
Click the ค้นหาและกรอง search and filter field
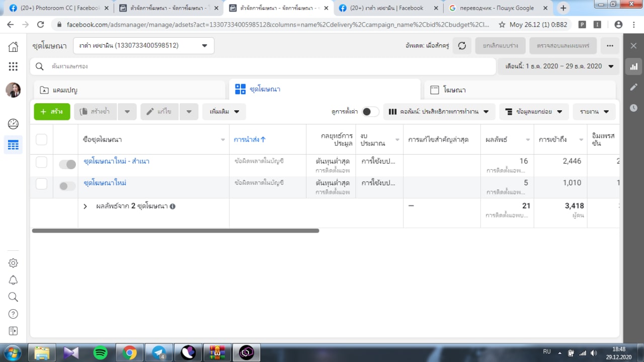point(263,66)
